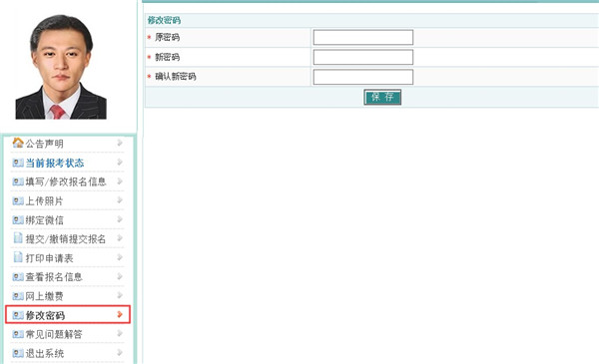Focus the 确认新密码 input field
The height and width of the screenshot is (364, 599).
coord(363,77)
